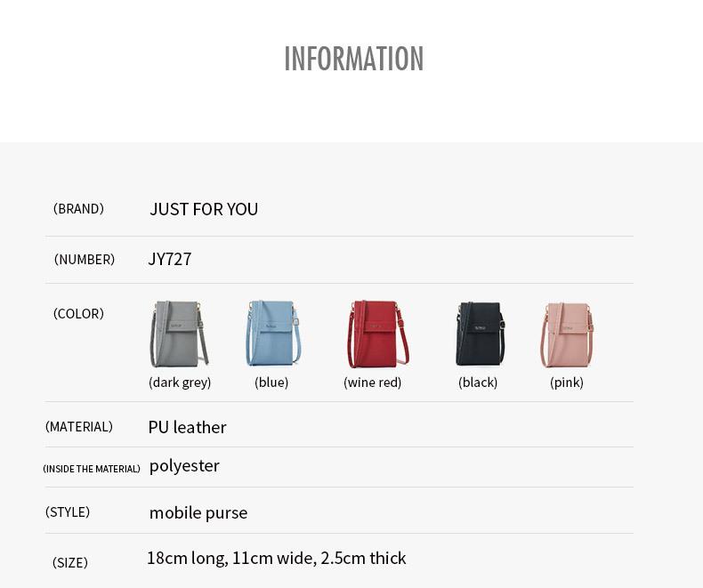
Task: Select the pink purse image
Action: click(567, 335)
